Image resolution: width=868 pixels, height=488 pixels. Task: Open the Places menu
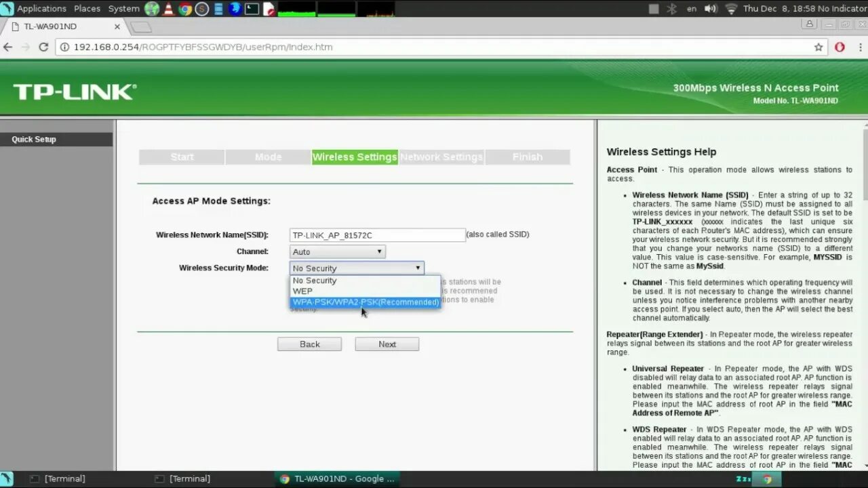point(87,8)
